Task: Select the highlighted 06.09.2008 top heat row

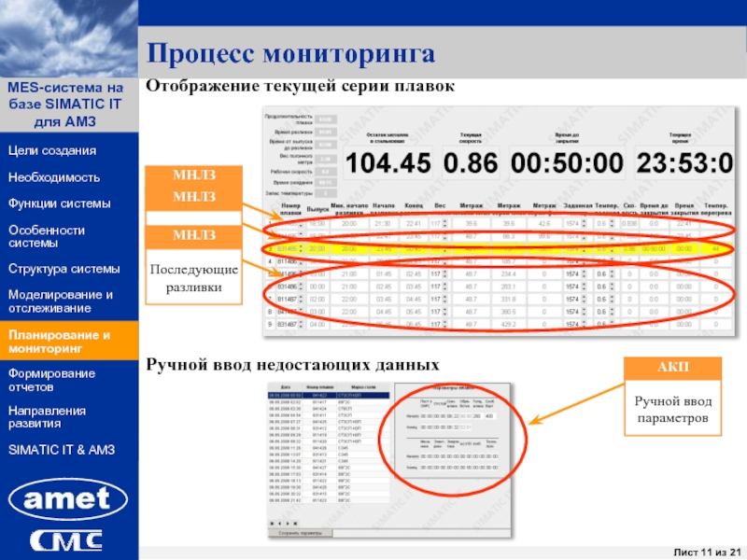Action: click(329, 395)
